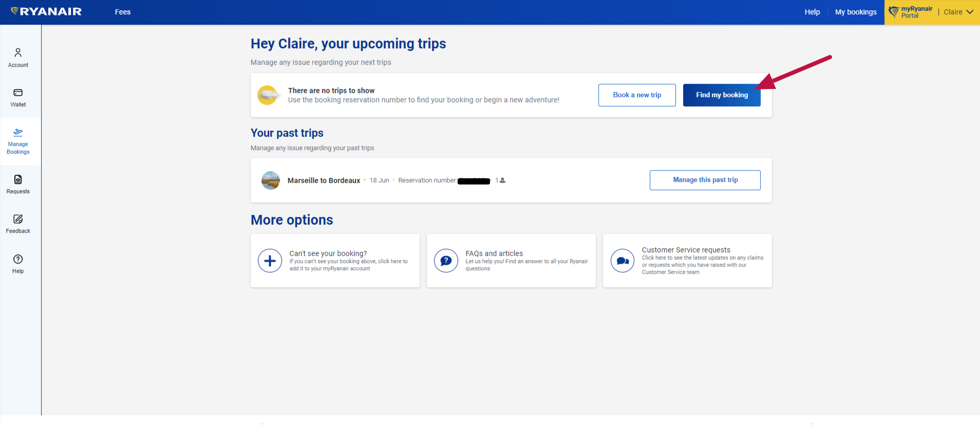
Task: Click the plus icon for missing booking
Action: (x=270, y=261)
